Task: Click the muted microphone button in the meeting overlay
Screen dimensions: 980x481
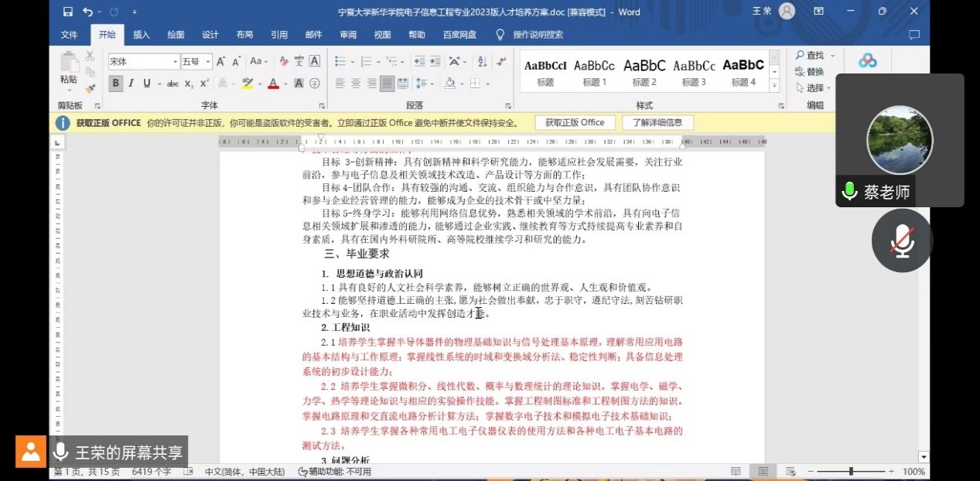Action: 902,240
